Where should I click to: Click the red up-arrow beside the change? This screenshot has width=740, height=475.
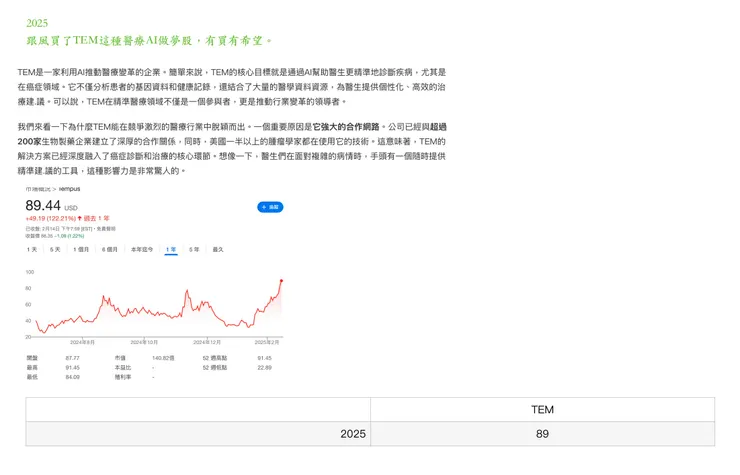pyautogui.click(x=79, y=218)
